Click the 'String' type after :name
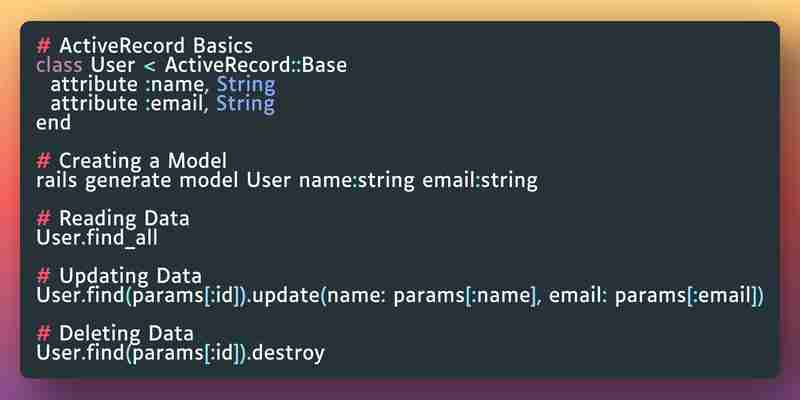Screen dimensions: 800x400 point(246,85)
